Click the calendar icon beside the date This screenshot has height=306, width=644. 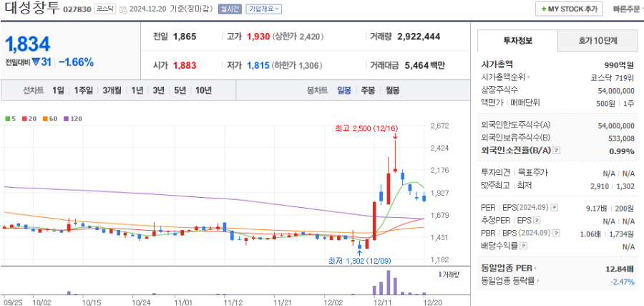pyautogui.click(x=123, y=9)
